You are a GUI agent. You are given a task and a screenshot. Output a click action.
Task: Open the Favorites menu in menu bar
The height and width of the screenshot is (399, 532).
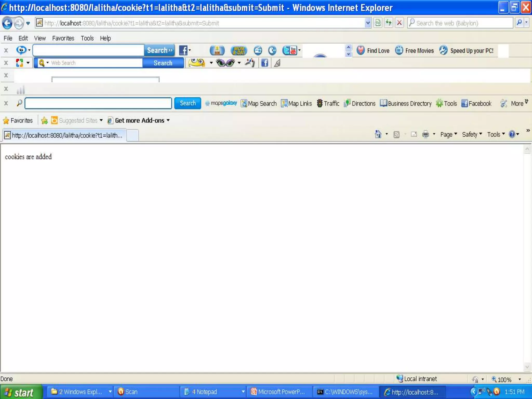pos(63,38)
